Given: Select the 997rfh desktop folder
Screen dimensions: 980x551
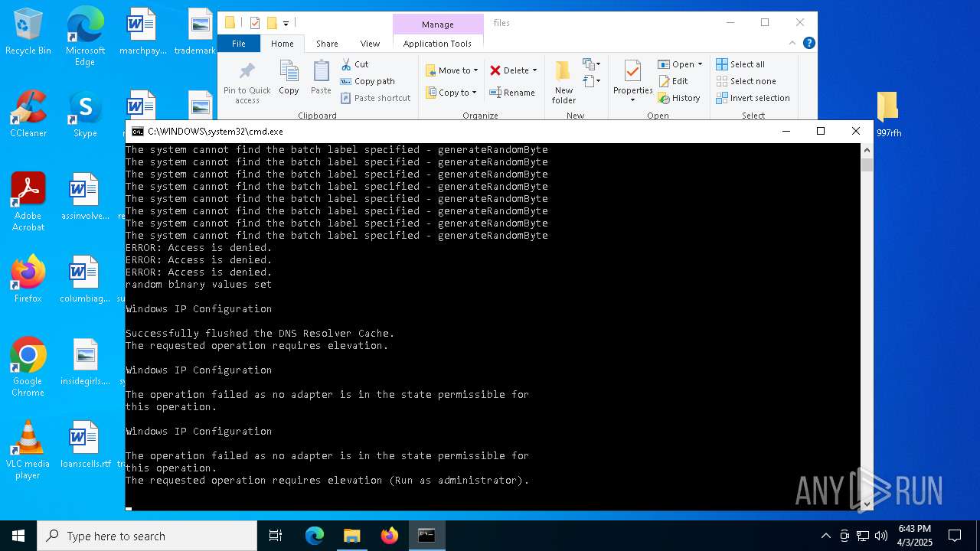Looking at the screenshot, I should tap(888, 115).
